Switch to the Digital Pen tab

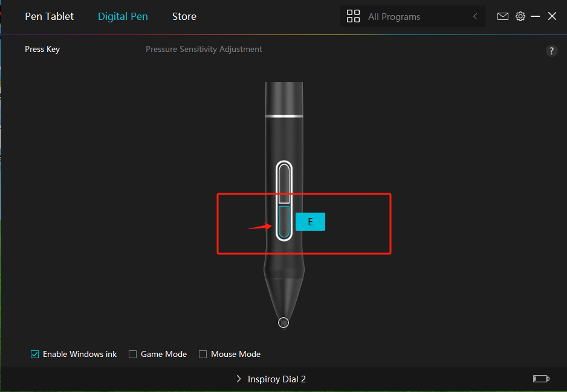(123, 17)
